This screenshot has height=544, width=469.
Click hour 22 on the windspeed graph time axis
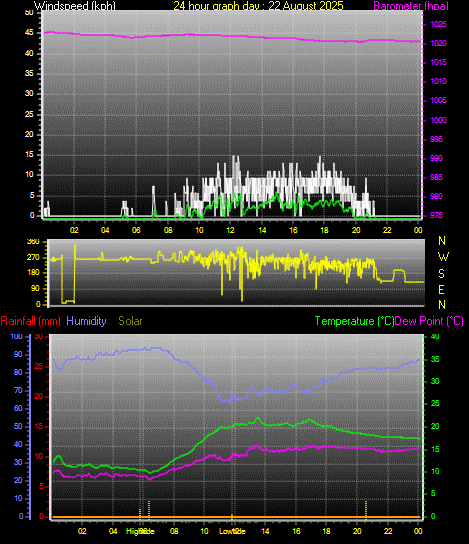[x=387, y=230]
